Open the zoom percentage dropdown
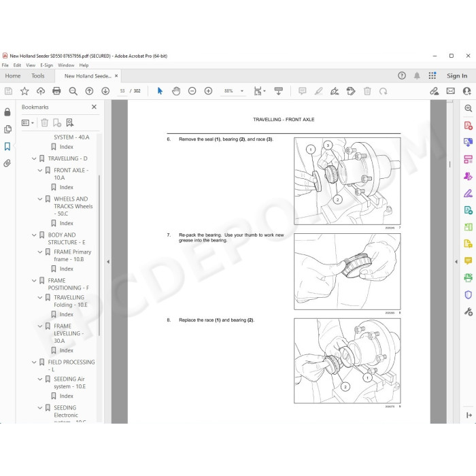476x476 pixels. pos(242,91)
